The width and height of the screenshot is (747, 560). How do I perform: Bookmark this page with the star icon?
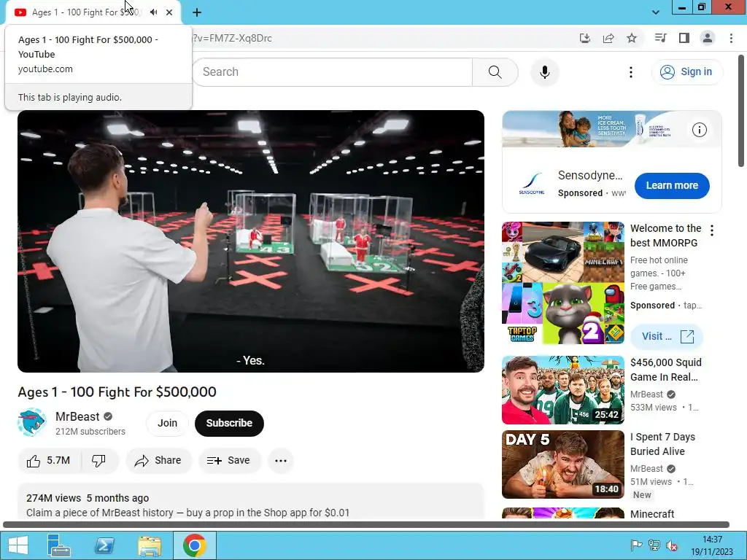coord(632,38)
